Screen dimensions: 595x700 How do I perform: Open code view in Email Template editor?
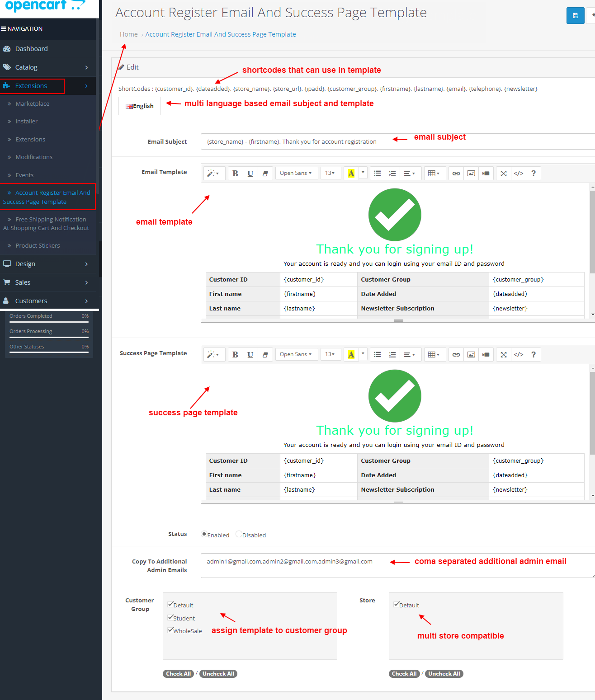pos(519,174)
